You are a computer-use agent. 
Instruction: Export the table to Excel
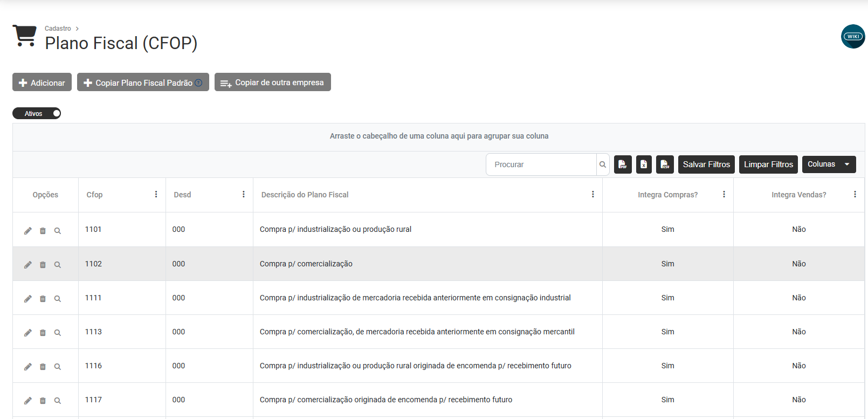pos(644,164)
